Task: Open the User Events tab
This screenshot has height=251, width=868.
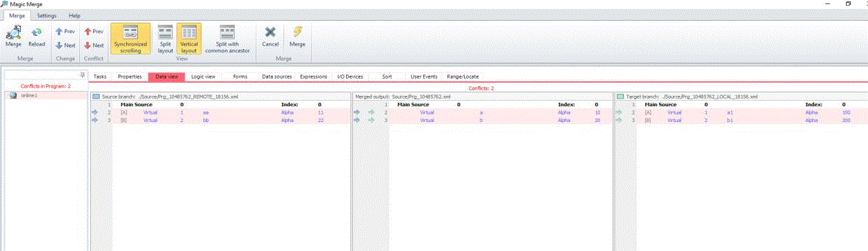Action: [x=423, y=77]
